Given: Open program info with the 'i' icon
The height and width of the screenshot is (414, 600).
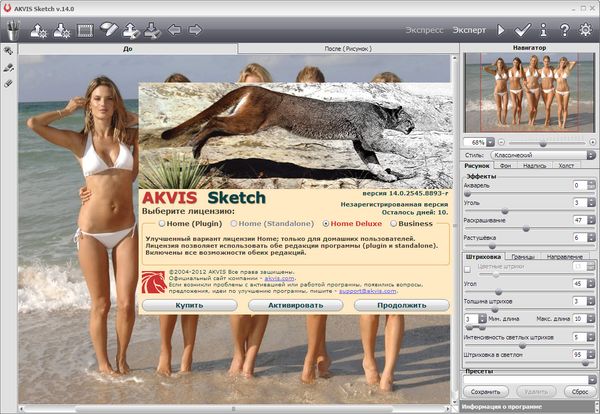Looking at the screenshot, I should pyautogui.click(x=543, y=30).
